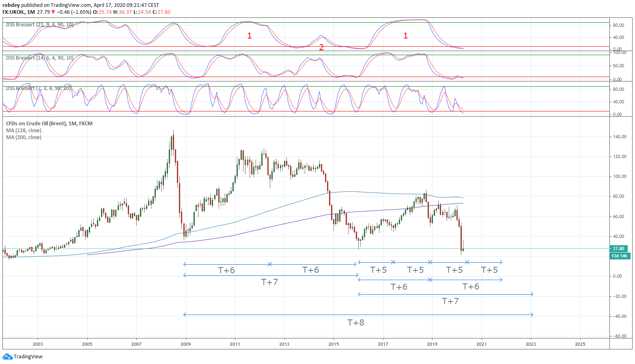This screenshot has height=364, width=635.
Task: Click the 2019 year on time axis
Action: (x=432, y=344)
